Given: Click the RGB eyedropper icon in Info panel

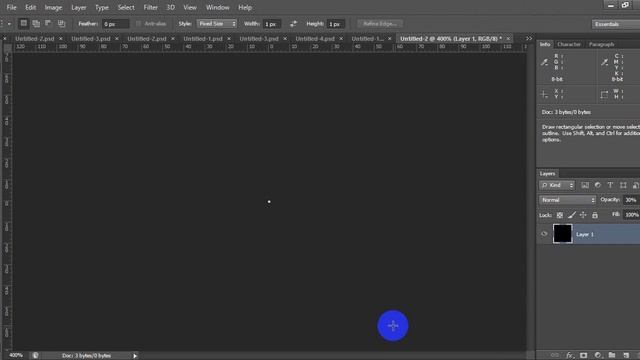Looking at the screenshot, I should [x=544, y=62].
